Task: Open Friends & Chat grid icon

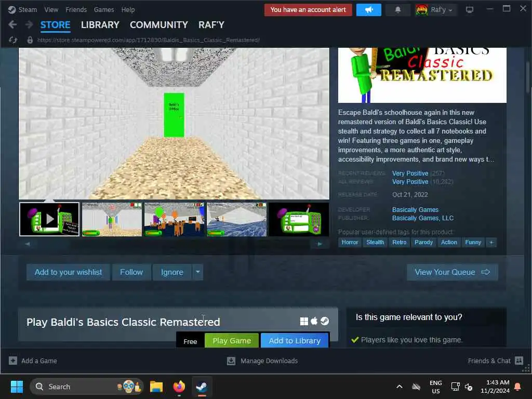Action: [x=519, y=361]
